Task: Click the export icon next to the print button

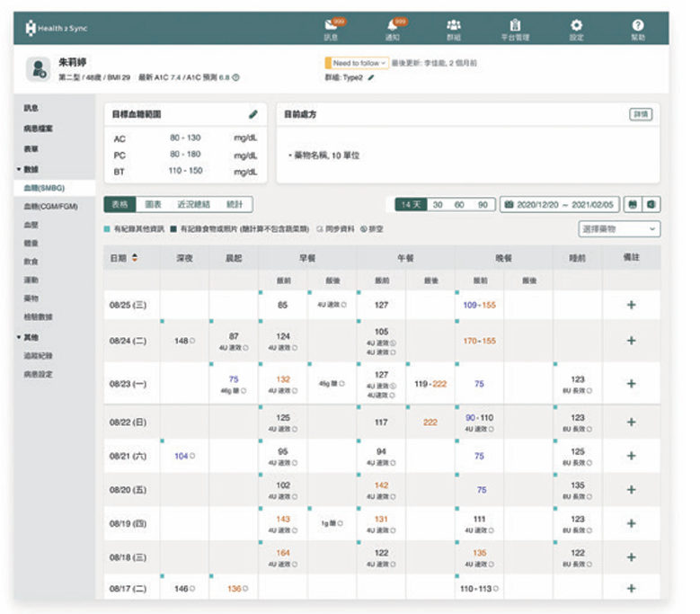Action: click(651, 205)
